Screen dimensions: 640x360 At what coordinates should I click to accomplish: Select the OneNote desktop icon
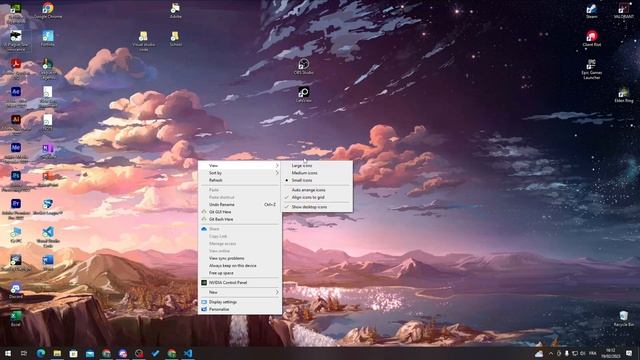click(48, 150)
